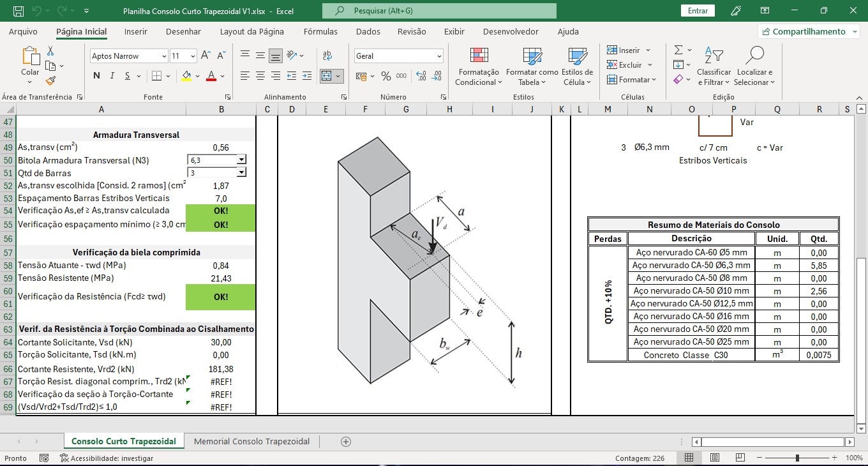Click the Format Painter brush icon

(50, 80)
